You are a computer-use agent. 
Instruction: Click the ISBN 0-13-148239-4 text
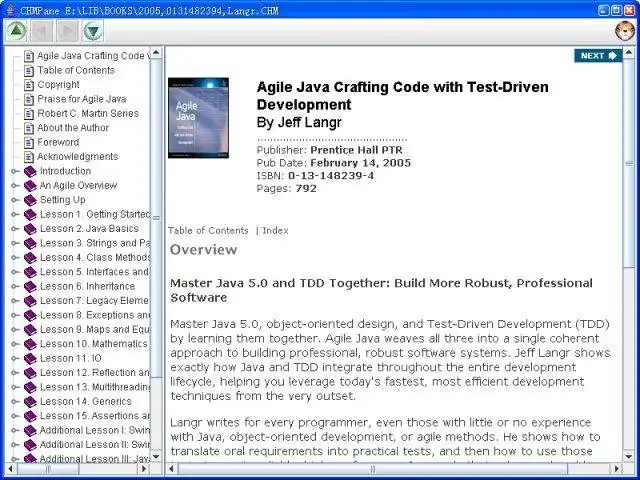[x=315, y=176]
